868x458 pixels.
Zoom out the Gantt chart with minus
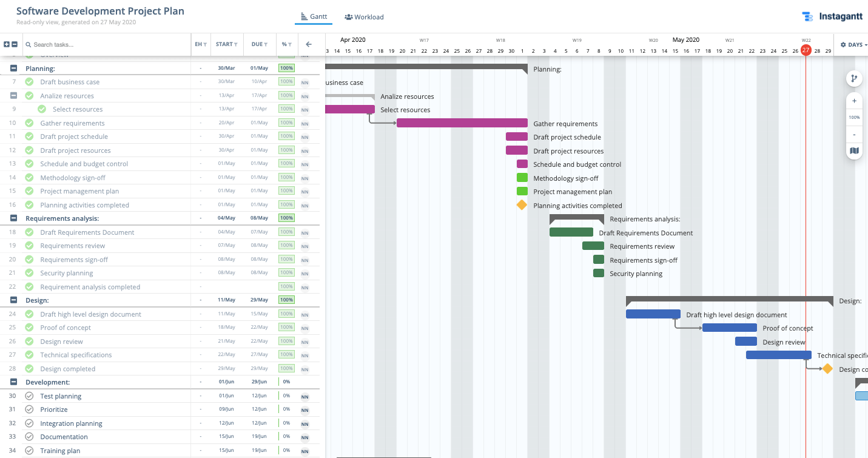[x=854, y=134]
